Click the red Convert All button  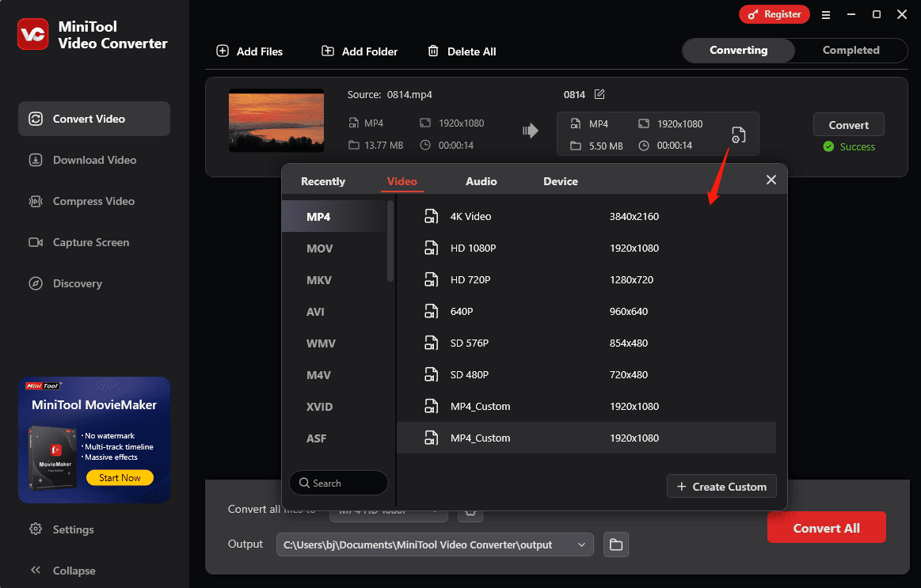(x=827, y=528)
